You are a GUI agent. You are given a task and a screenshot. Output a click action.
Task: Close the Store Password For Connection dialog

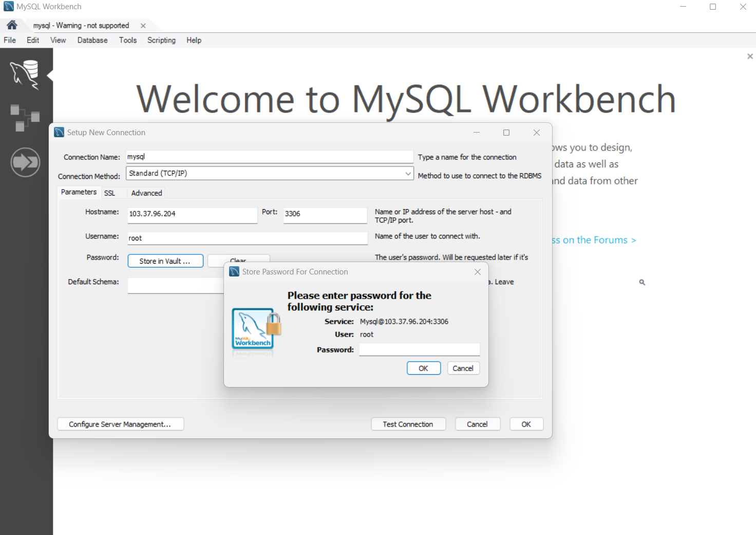click(x=478, y=272)
